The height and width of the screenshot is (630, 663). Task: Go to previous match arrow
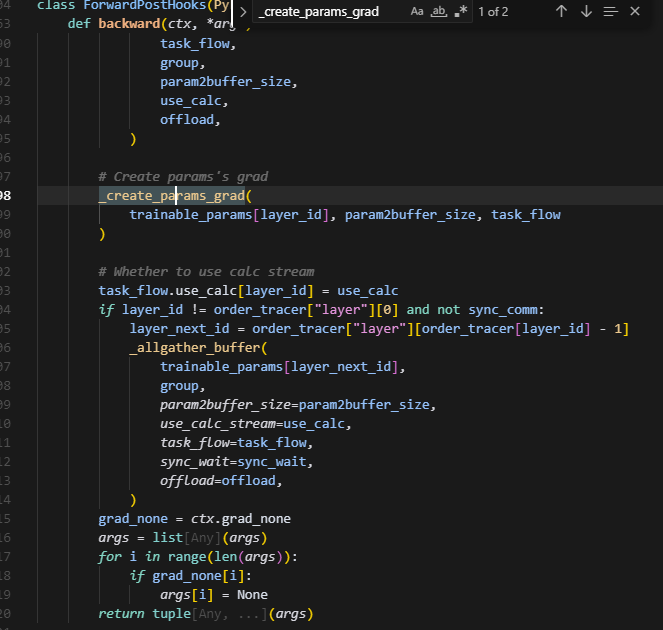click(561, 12)
